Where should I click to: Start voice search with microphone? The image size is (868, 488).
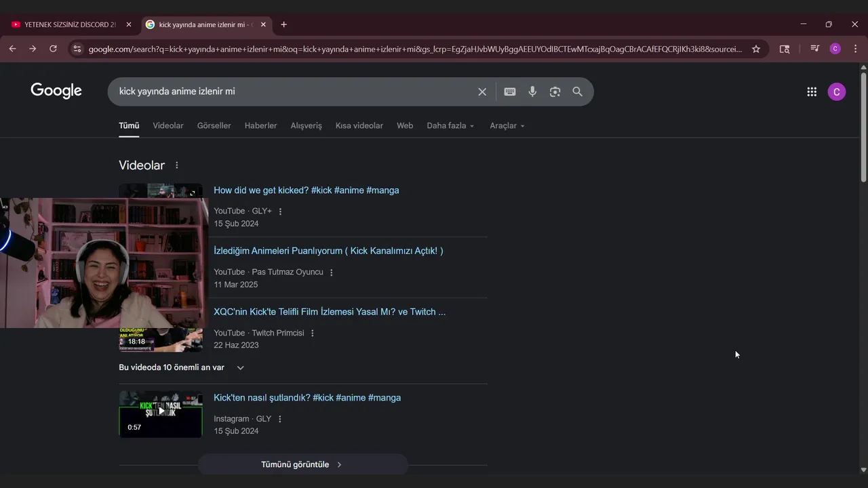[532, 91]
